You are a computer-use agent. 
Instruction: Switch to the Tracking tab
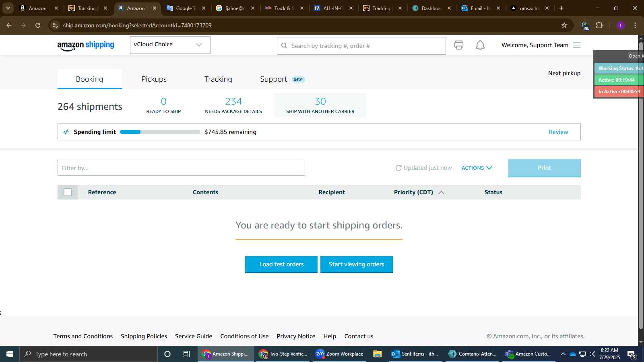pos(218,79)
